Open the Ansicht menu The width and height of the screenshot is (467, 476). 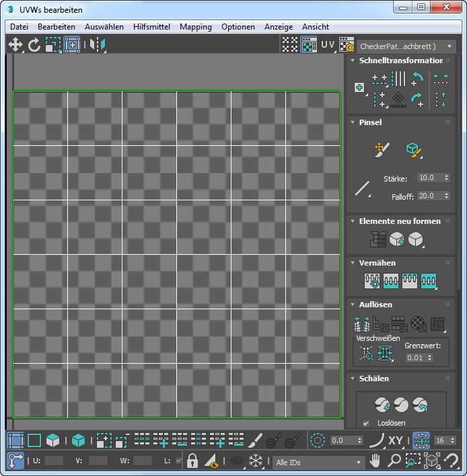(x=316, y=27)
